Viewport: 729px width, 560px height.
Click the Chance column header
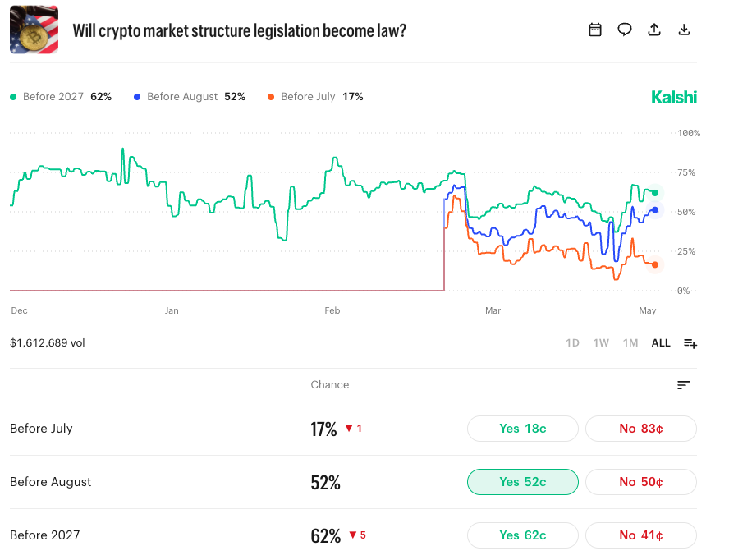pos(330,384)
